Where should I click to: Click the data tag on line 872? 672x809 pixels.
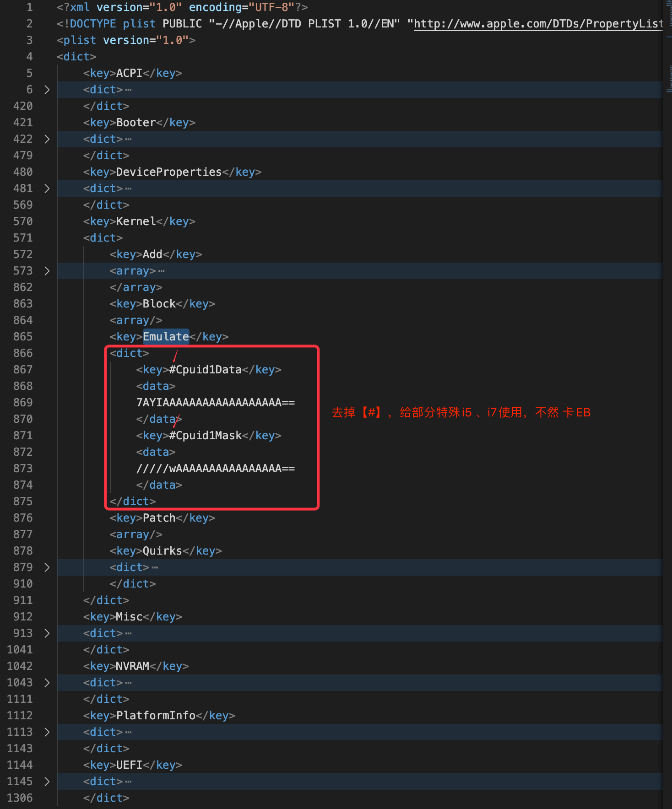[156, 452]
